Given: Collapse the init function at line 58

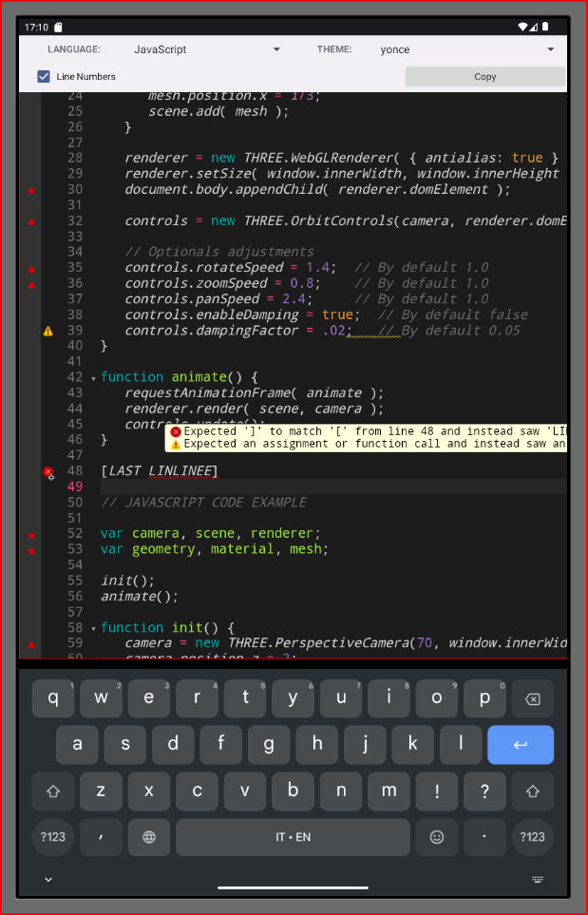Looking at the screenshot, I should 93,628.
